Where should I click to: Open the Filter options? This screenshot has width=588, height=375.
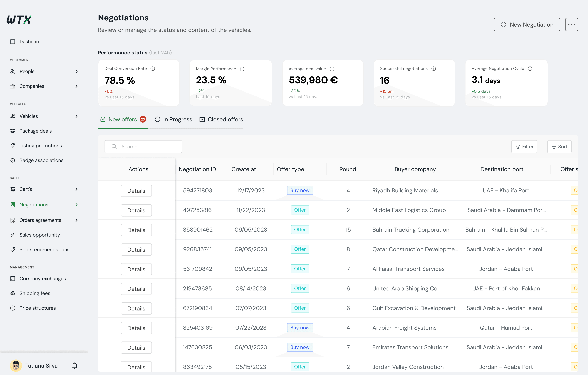pyautogui.click(x=524, y=147)
